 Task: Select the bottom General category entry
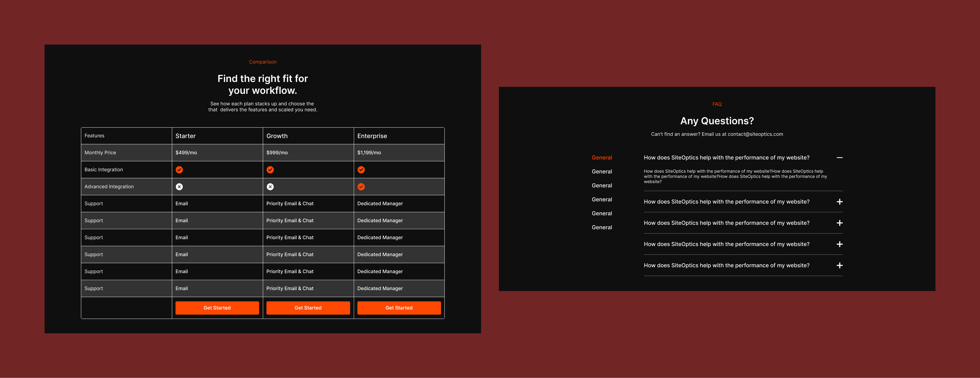601,227
